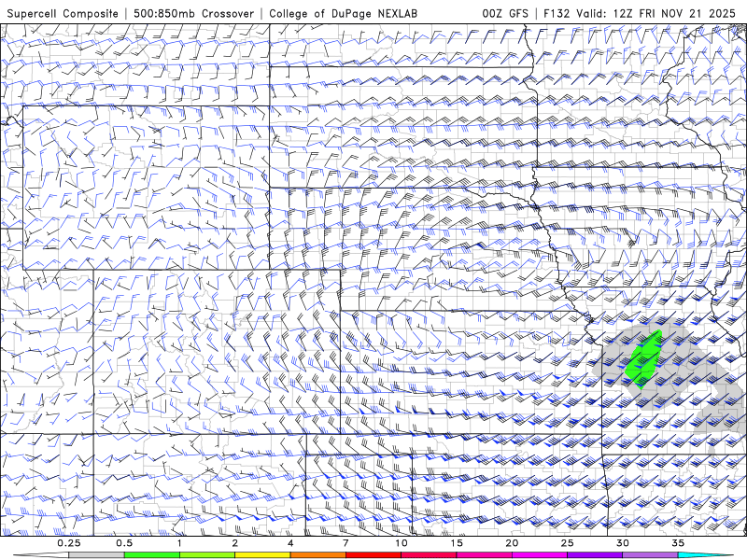Click the lime color bar segment 1–2

pos(206,555)
